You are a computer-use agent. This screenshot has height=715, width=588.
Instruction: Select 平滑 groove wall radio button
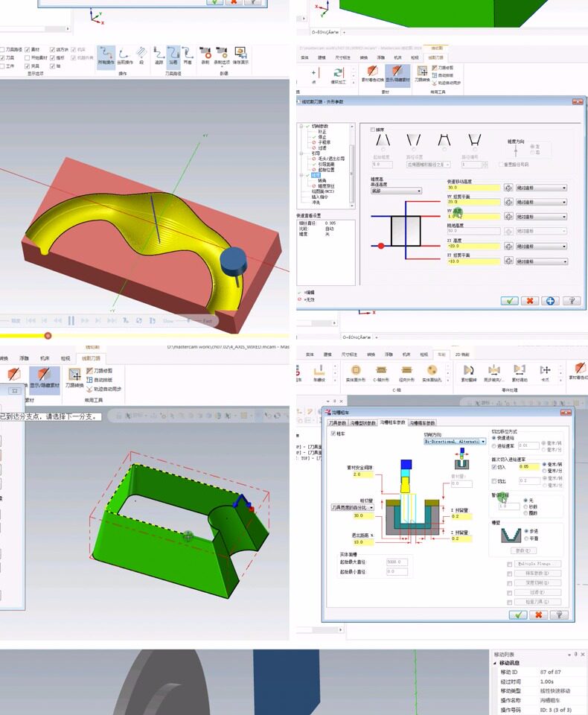point(526,538)
